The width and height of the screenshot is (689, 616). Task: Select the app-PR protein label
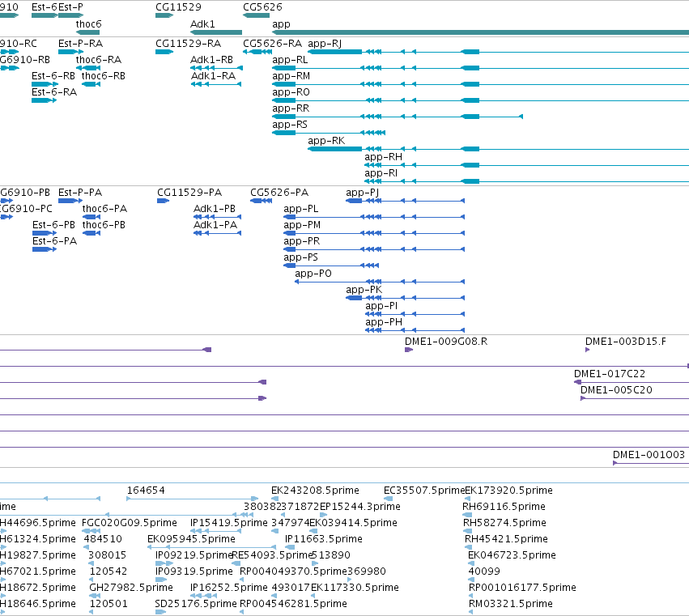[x=301, y=242]
